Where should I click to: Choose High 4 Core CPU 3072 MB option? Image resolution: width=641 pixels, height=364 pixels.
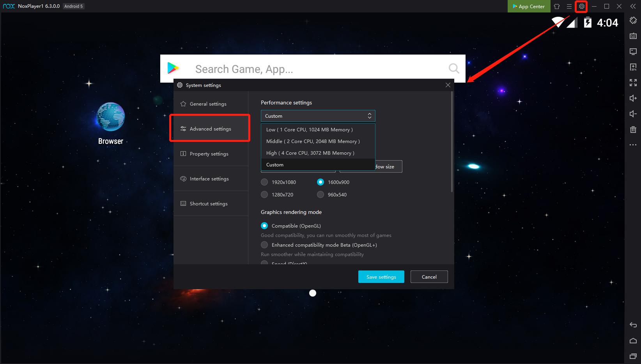310,153
